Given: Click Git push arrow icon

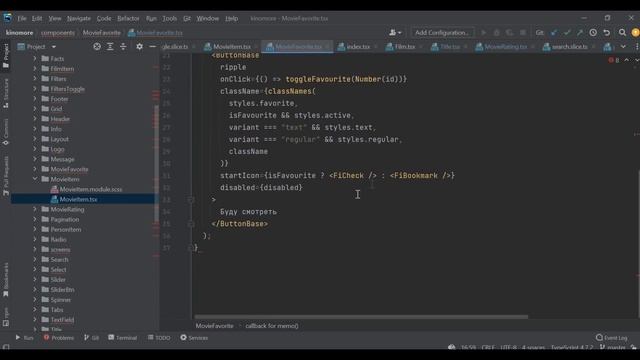Looking at the screenshot, I should point(580,32).
